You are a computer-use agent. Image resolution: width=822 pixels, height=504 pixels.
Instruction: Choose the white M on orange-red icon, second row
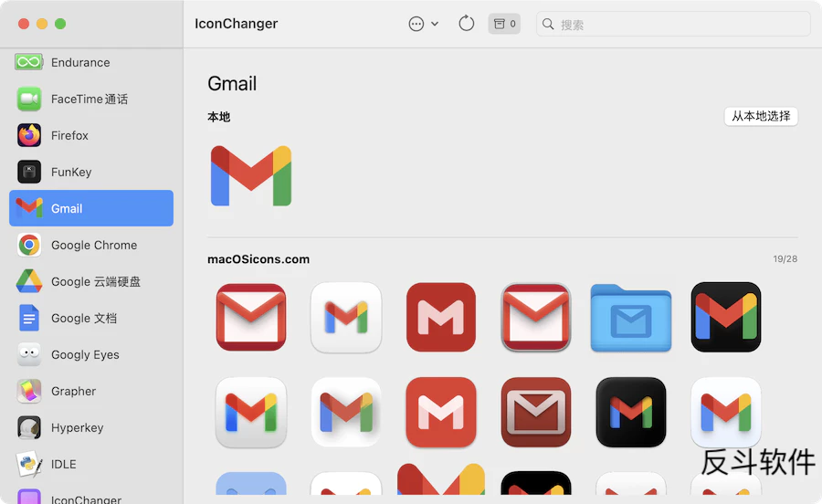pyautogui.click(x=441, y=413)
